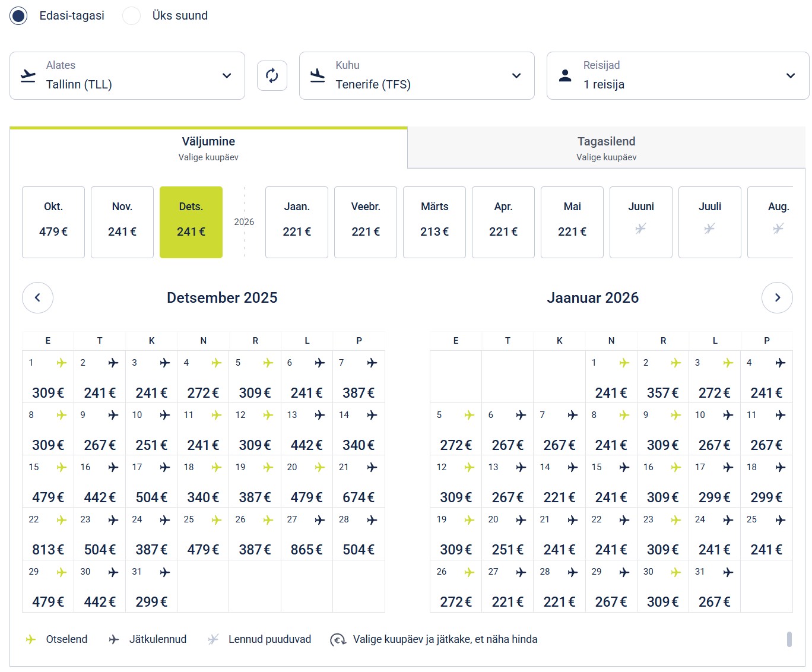The image size is (812, 672).
Task: Click the landing plane icon in Kuhu field
Action: pyautogui.click(x=318, y=75)
